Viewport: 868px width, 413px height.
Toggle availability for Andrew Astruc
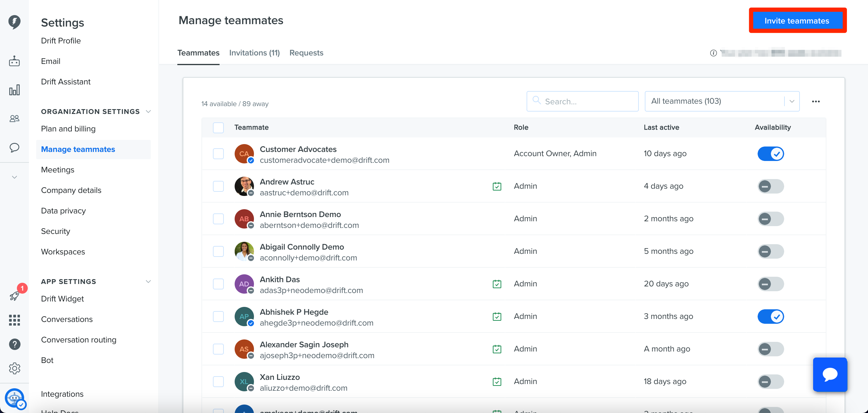(771, 186)
